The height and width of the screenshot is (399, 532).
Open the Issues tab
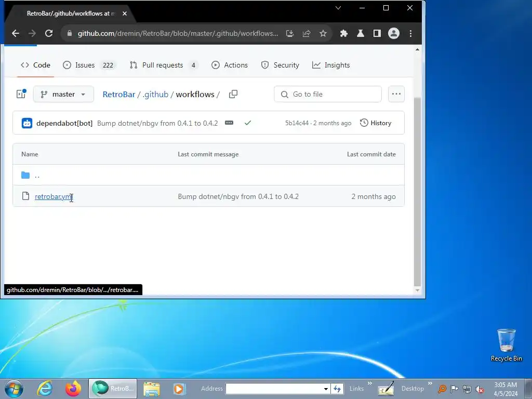(89, 65)
